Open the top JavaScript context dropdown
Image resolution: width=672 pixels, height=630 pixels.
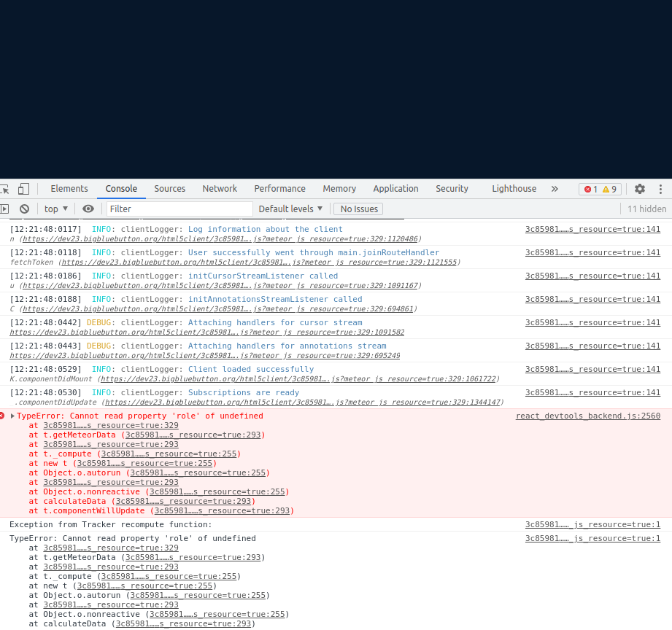pos(56,209)
